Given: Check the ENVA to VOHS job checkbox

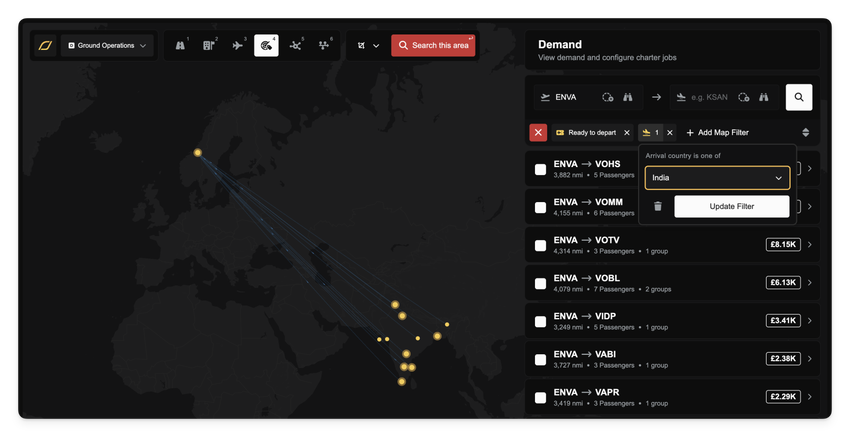Looking at the screenshot, I should pyautogui.click(x=540, y=169).
